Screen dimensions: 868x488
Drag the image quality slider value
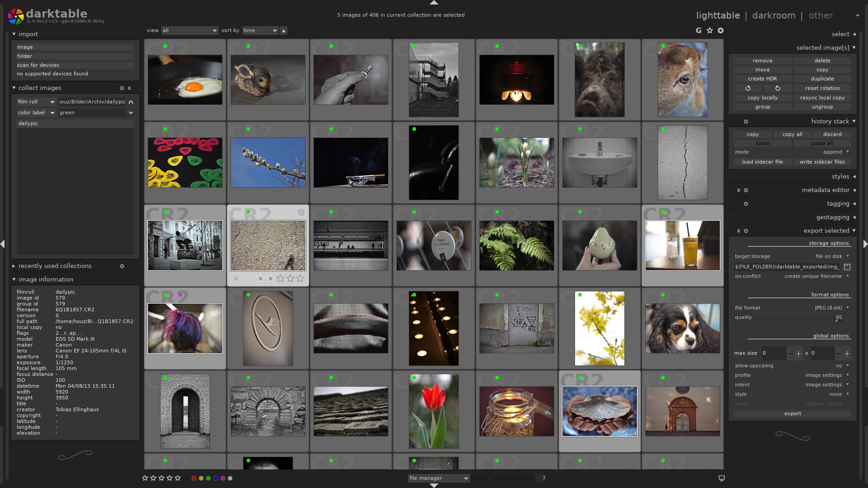841,320
